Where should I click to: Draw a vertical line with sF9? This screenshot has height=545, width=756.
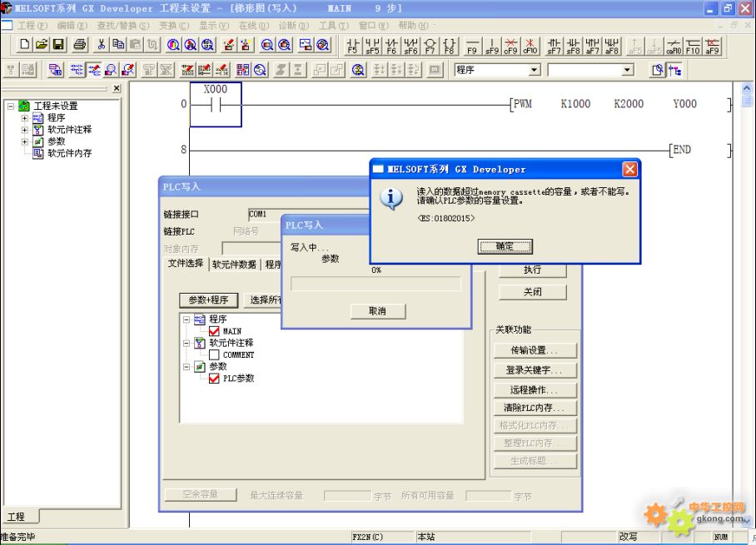point(491,47)
